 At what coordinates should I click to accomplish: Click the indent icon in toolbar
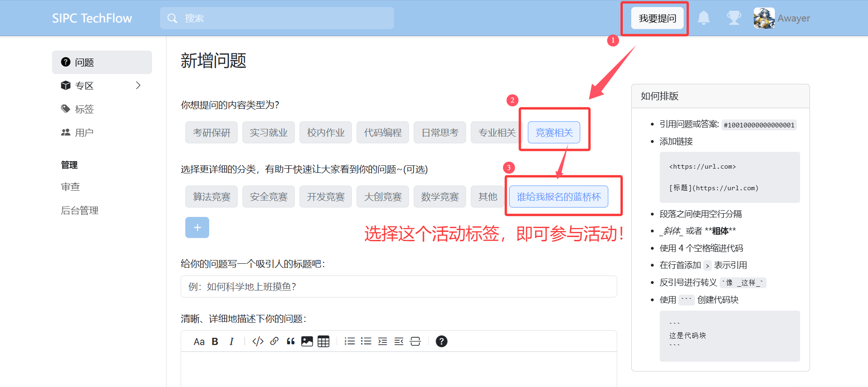[382, 341]
